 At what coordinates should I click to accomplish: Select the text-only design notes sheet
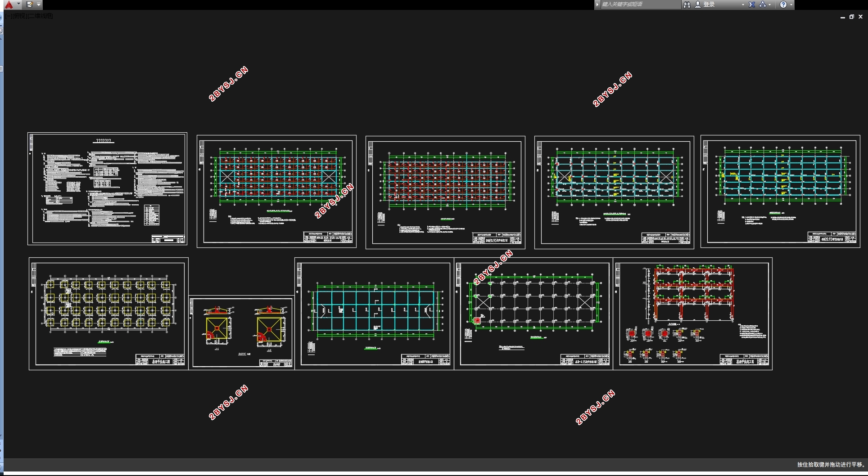(107, 189)
